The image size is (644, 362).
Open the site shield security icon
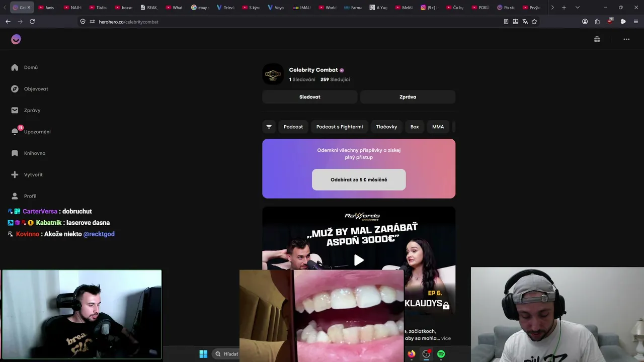(83, 22)
